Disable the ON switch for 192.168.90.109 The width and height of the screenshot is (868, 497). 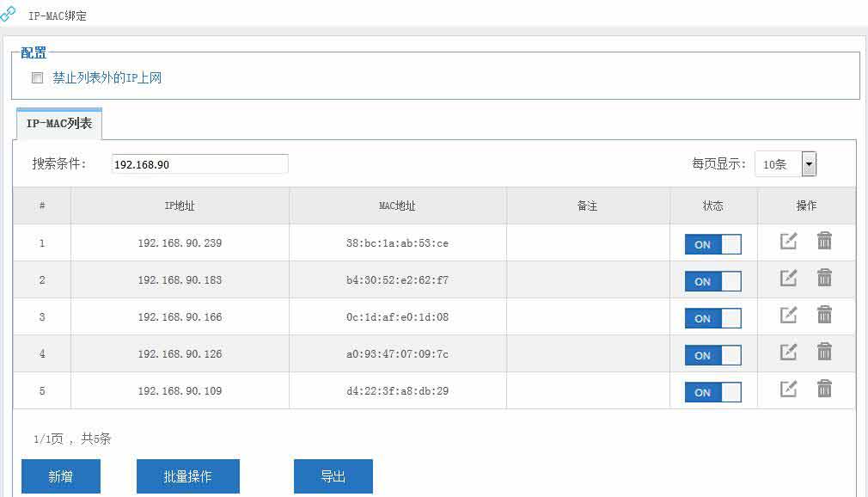(712, 392)
